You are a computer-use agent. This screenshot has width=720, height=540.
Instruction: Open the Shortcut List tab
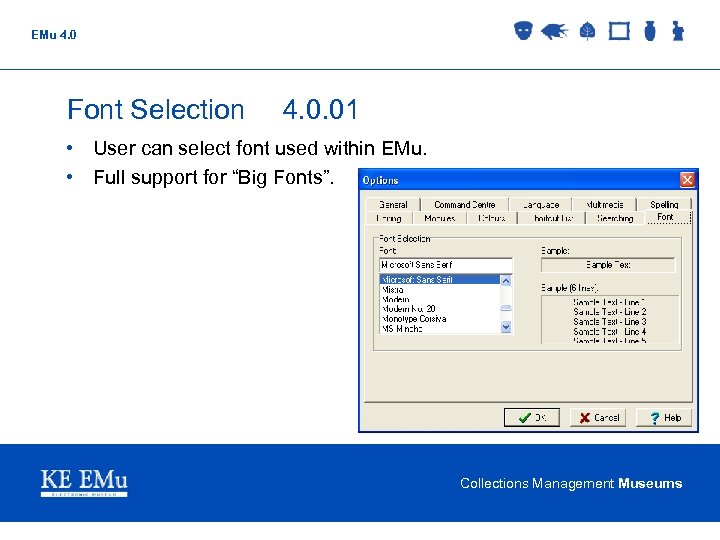(551, 218)
